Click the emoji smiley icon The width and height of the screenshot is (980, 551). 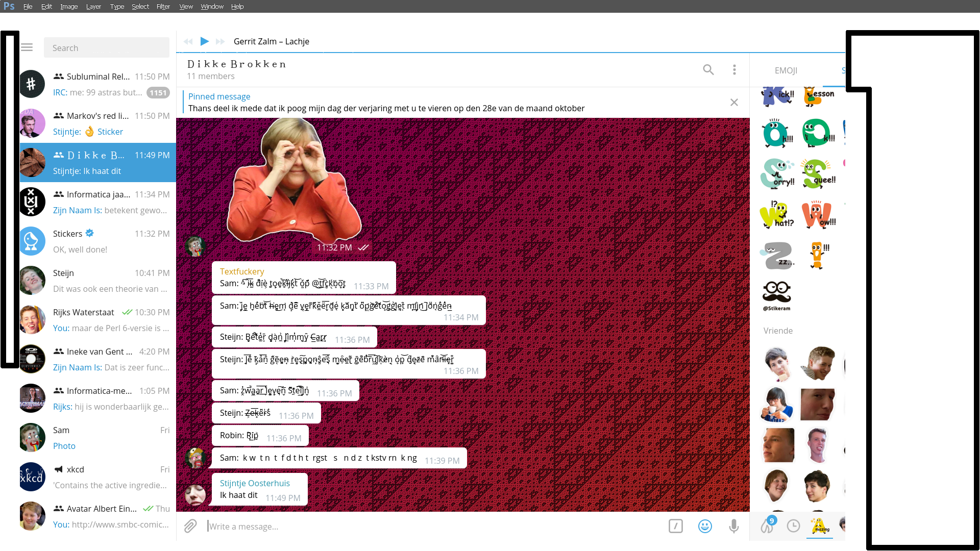[x=705, y=526]
